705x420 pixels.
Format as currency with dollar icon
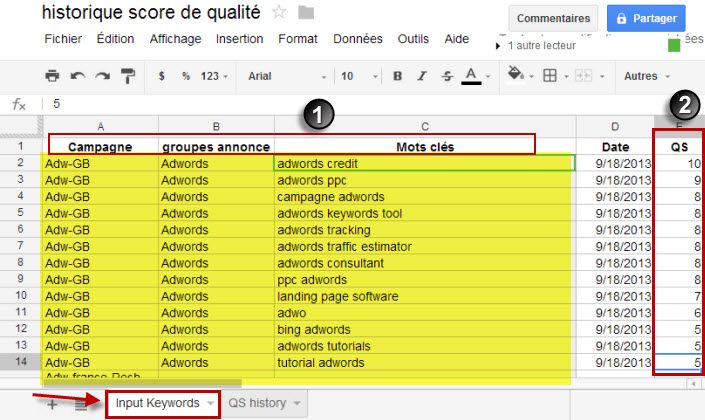[161, 76]
